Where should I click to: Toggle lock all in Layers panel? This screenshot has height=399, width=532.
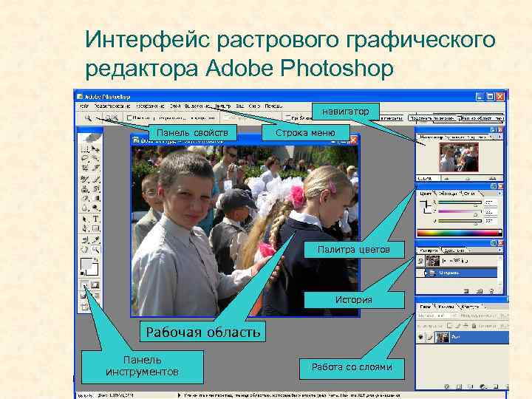474,326
